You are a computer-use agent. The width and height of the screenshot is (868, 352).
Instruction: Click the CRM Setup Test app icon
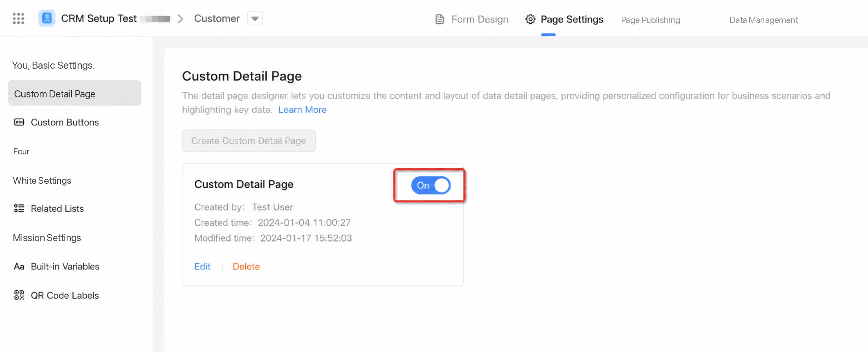click(47, 18)
